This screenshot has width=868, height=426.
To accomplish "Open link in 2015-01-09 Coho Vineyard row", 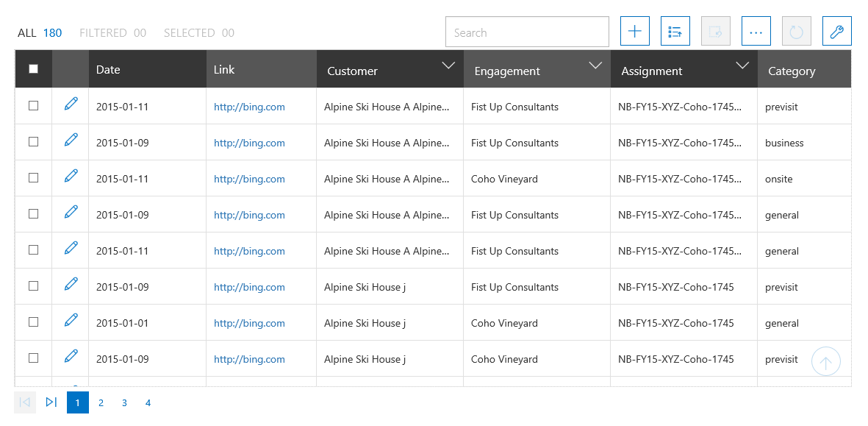I will [x=250, y=359].
